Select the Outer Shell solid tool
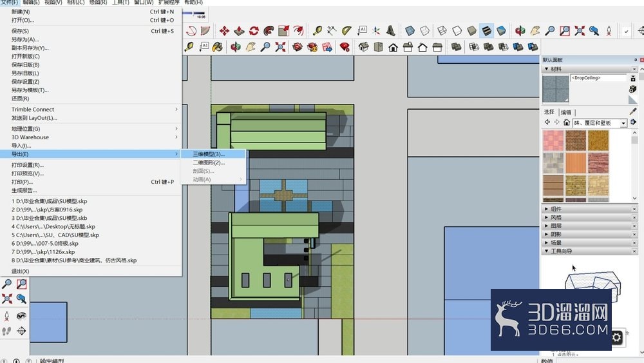The height and width of the screenshot is (363, 644). point(456,47)
